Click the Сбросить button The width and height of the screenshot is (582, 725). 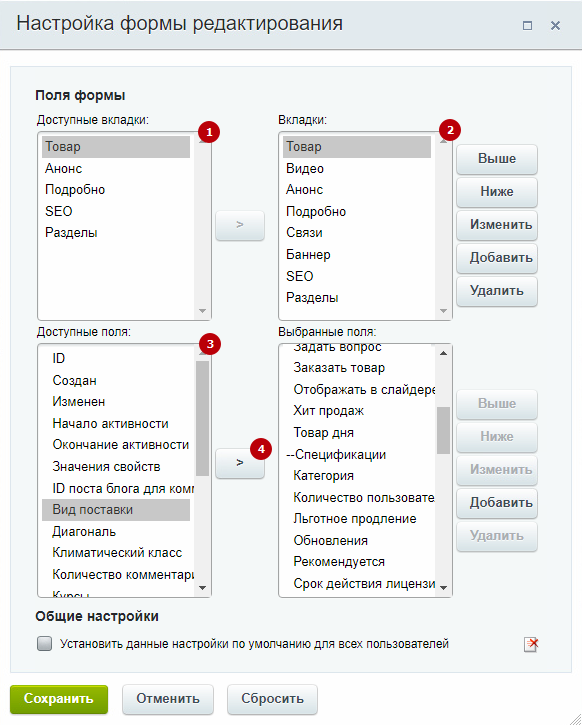pos(272,699)
